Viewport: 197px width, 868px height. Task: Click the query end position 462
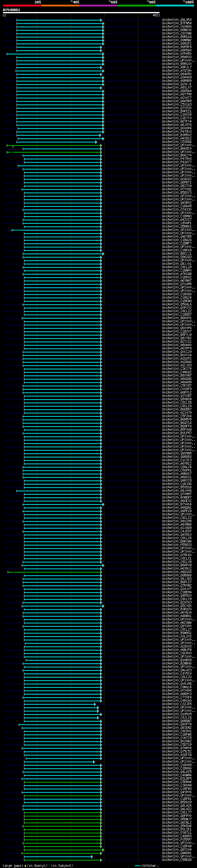click(155, 15)
